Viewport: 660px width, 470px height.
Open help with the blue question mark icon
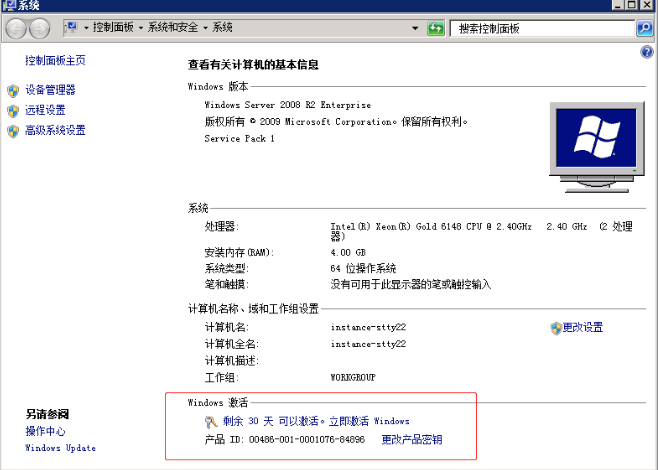(x=646, y=51)
